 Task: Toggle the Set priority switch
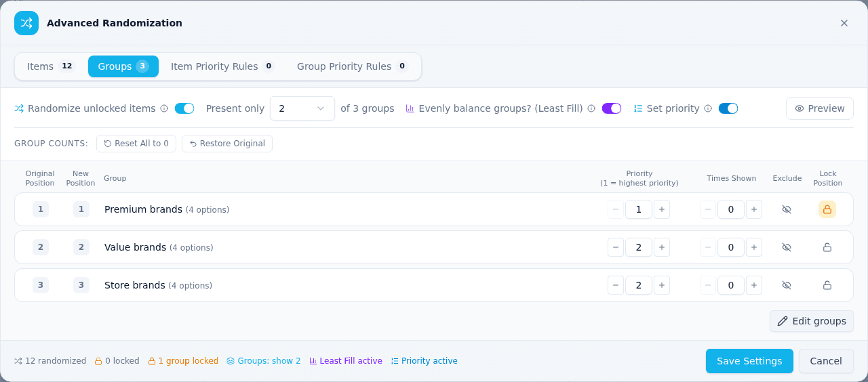(728, 108)
